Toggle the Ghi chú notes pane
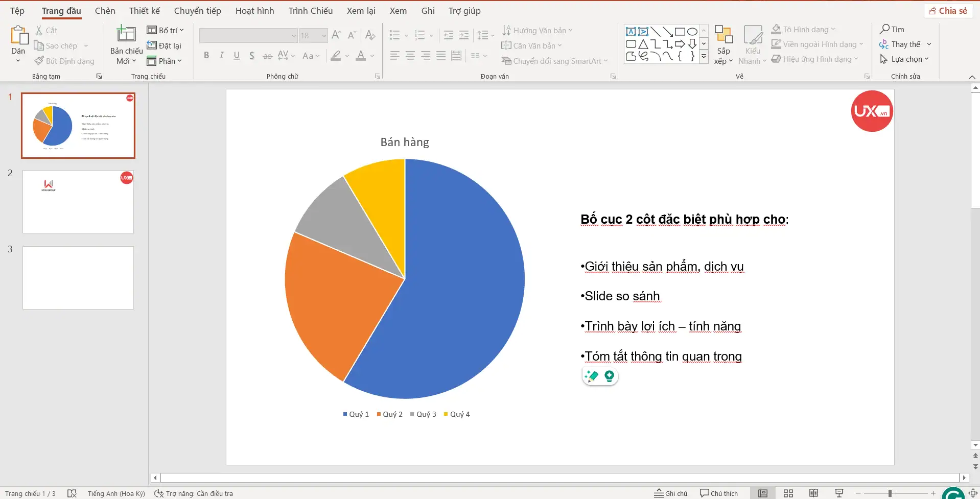This screenshot has height=499, width=980. (x=671, y=493)
